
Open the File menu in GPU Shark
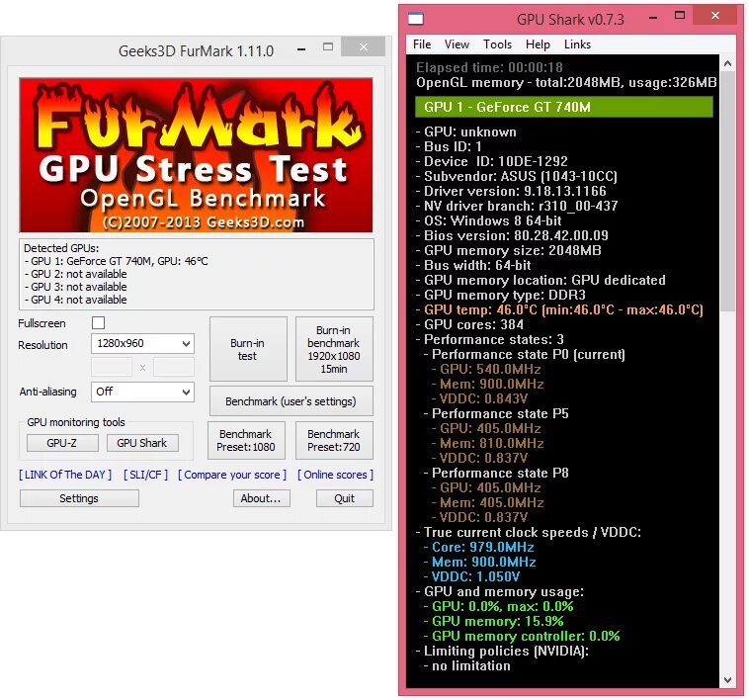[422, 44]
